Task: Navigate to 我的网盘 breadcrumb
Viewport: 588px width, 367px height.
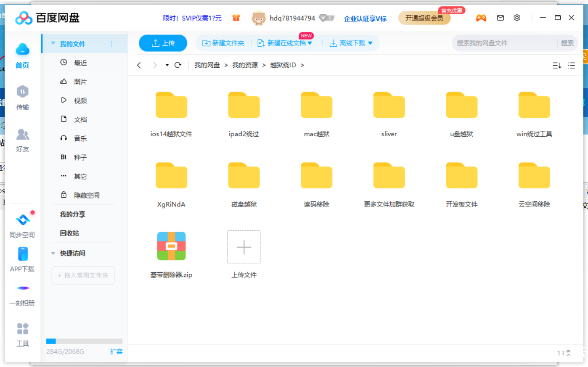Action: (207, 65)
